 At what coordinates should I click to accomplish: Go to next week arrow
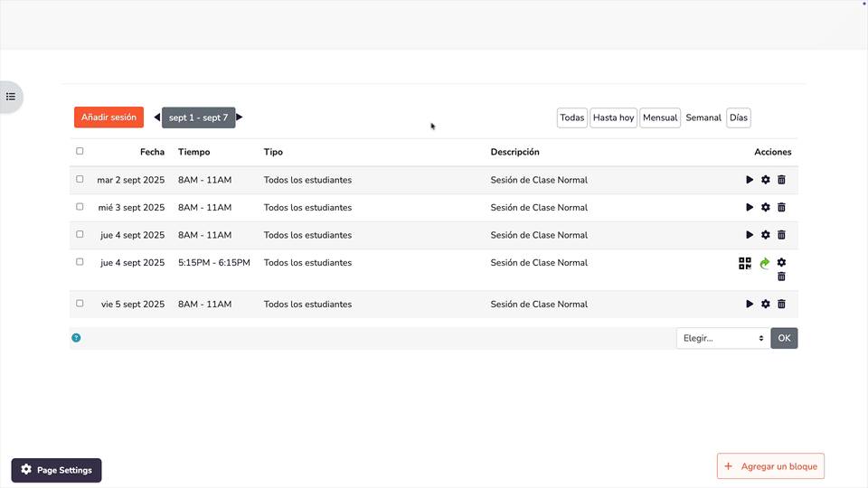click(x=240, y=117)
